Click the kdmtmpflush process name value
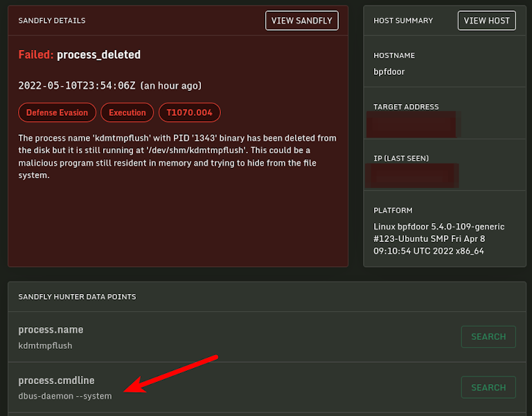 [x=45, y=345]
